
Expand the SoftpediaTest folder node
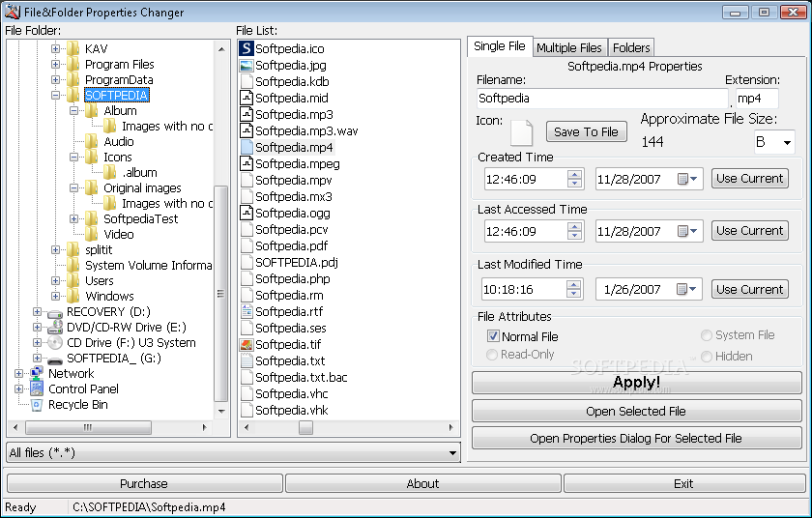tap(74, 219)
